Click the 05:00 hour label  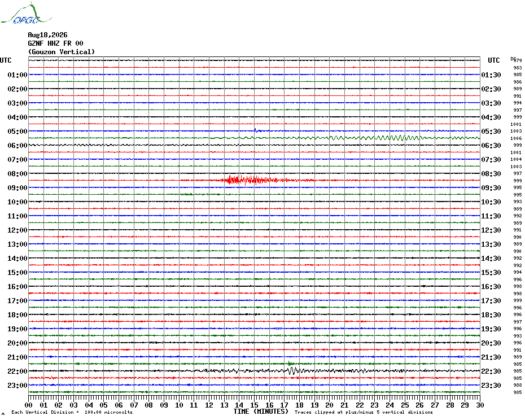tap(17, 132)
